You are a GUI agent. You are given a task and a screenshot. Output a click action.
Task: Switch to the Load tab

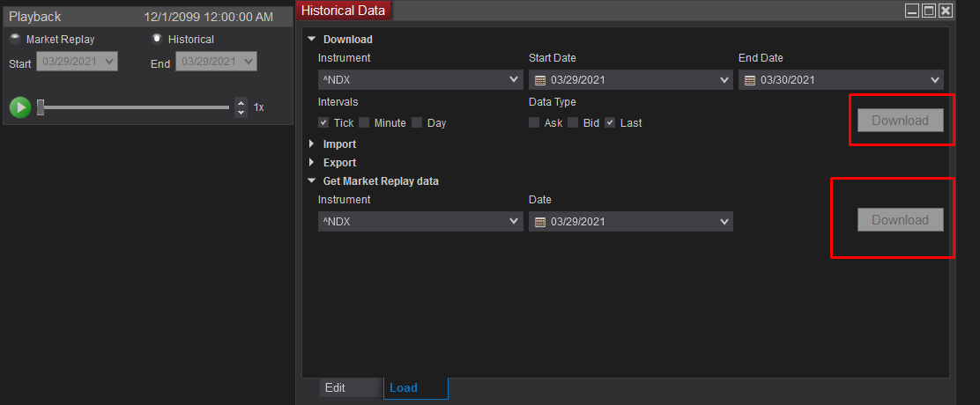point(404,387)
